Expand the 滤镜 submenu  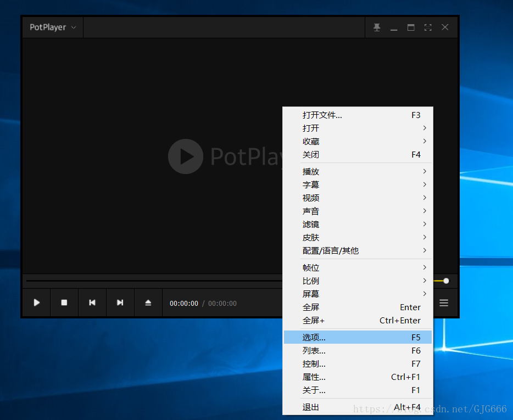pyautogui.click(x=358, y=224)
